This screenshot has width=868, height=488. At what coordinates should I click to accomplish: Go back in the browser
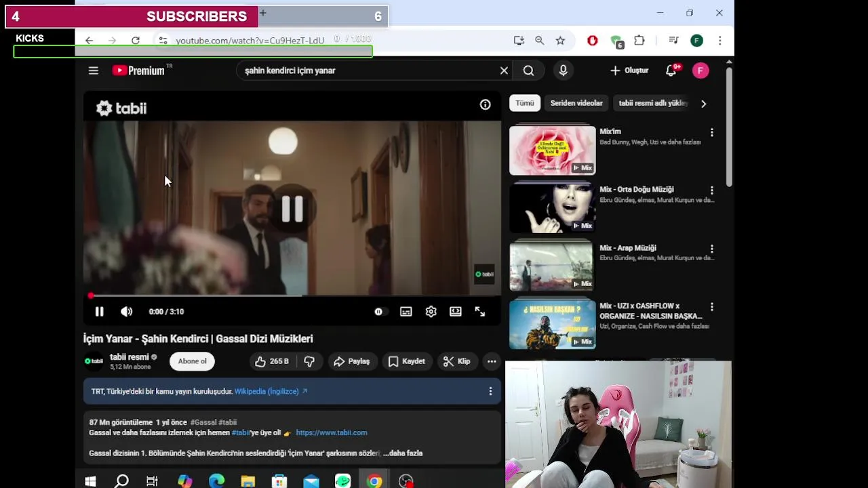click(89, 41)
